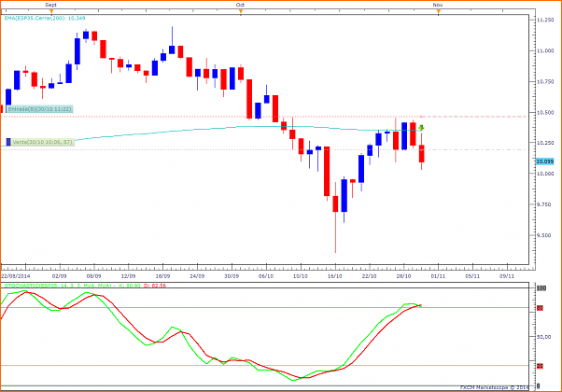The image size is (562, 392).
Task: Click the stochastic 100 scale label
Action: 541,288
